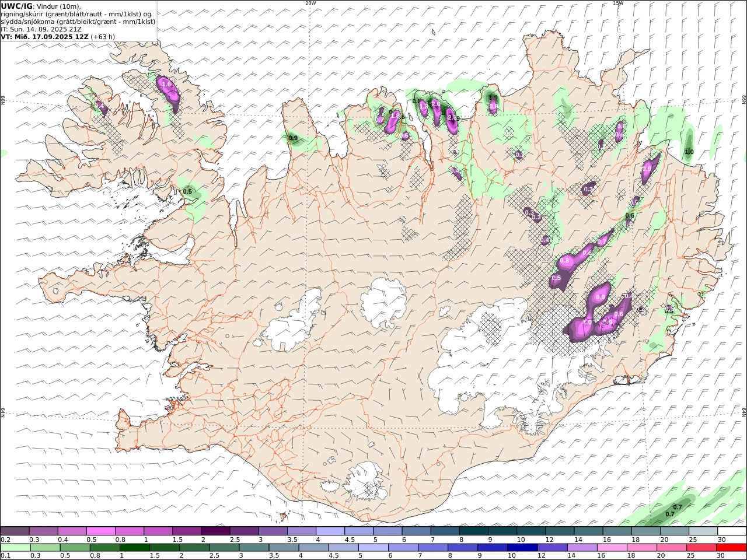This screenshot has height=560, width=747.
Task: Click the black 0.5 value in western Iceland
Action: click(x=187, y=191)
